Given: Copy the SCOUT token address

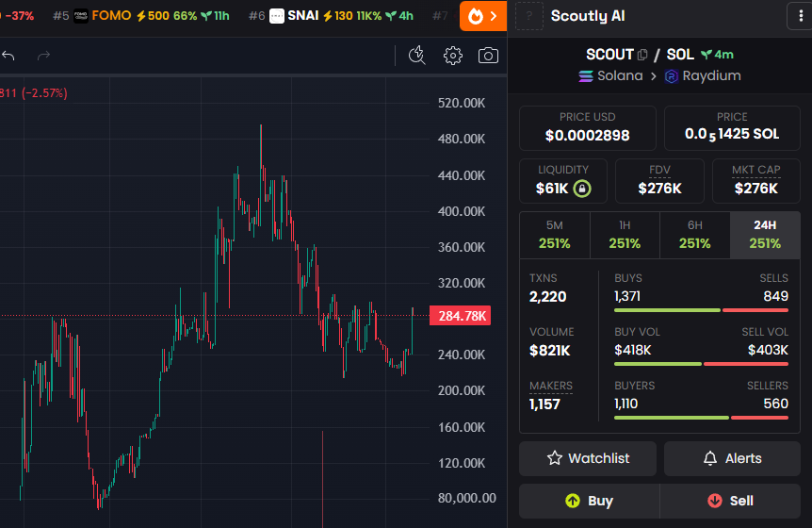Looking at the screenshot, I should [x=642, y=55].
